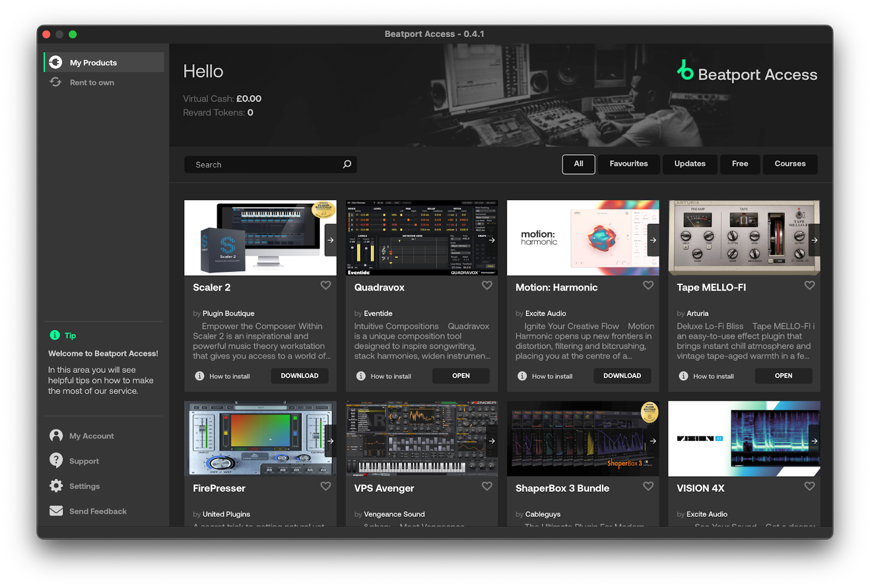The width and height of the screenshot is (870, 588).
Task: Click the info icon on Quadravox card
Action: (x=361, y=376)
